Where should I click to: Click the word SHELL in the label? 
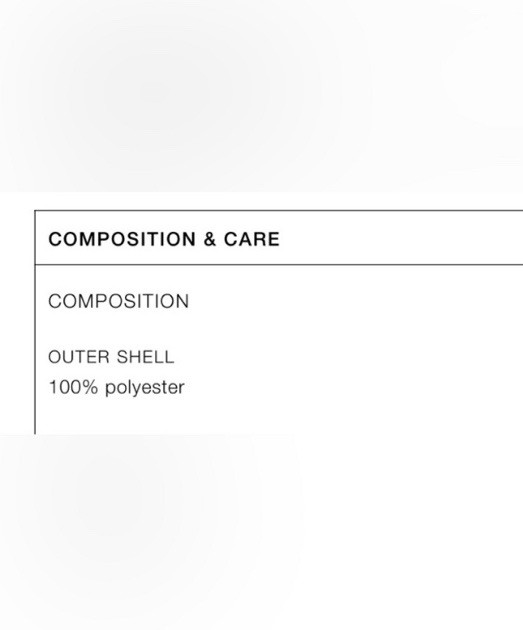point(145,357)
